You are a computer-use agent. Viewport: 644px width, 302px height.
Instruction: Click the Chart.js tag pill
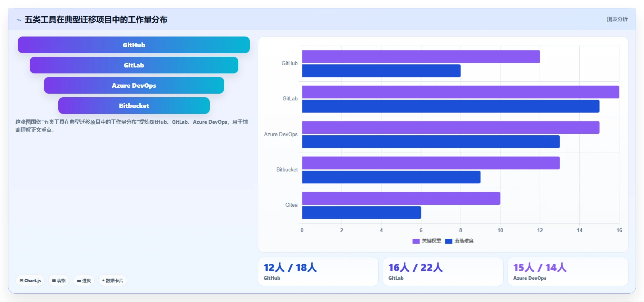click(x=30, y=281)
